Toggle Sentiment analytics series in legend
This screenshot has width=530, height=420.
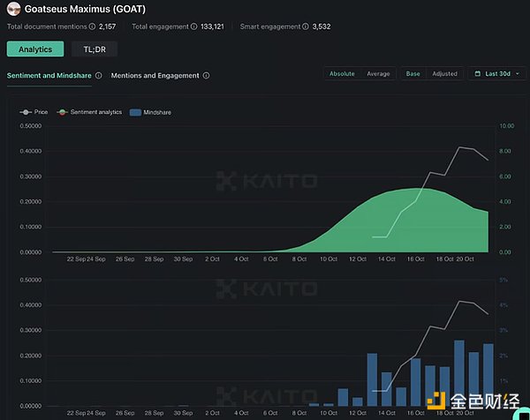click(x=89, y=112)
